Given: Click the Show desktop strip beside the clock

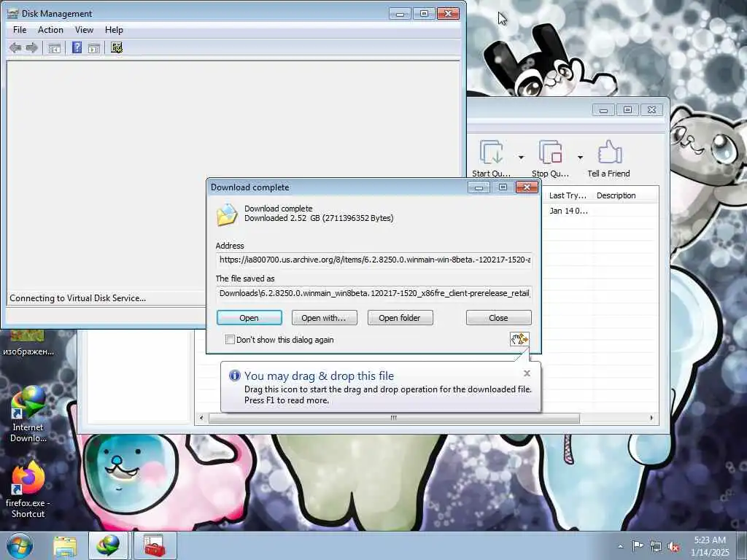Looking at the screenshot, I should pyautogui.click(x=742, y=546).
